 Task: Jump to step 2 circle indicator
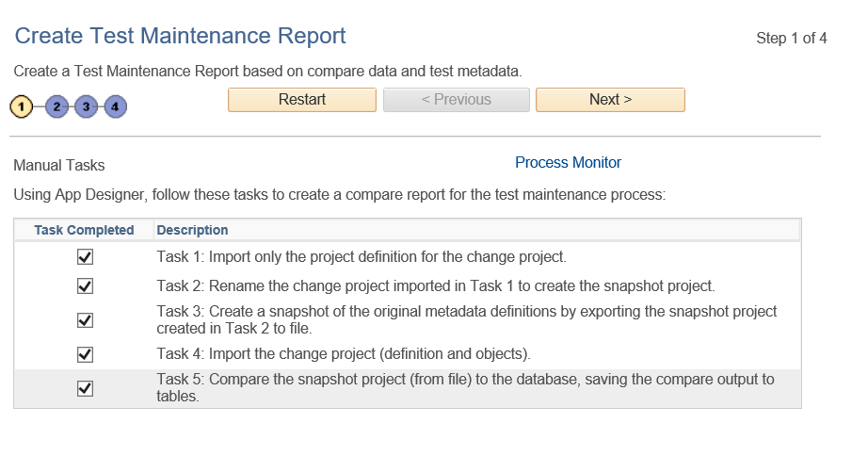56,106
